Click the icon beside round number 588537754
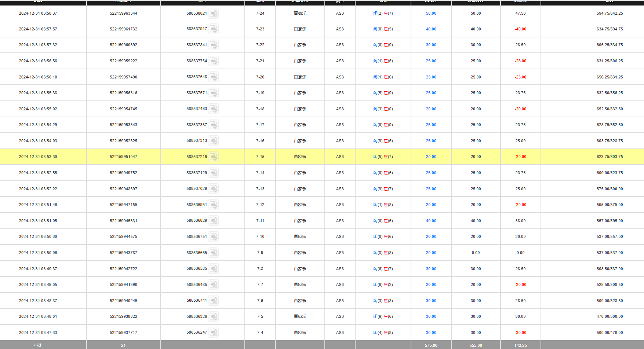The image size is (644, 349). (x=214, y=61)
